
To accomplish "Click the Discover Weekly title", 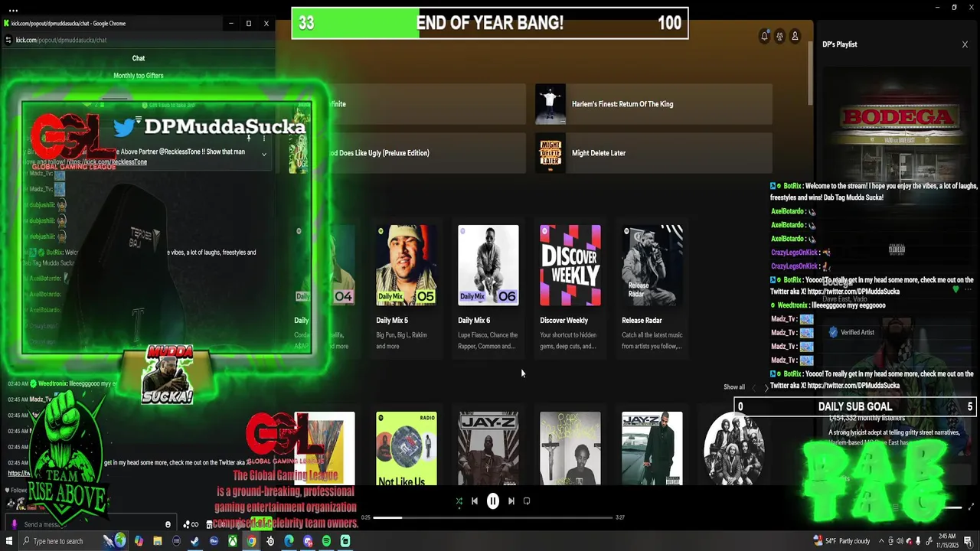I will pyautogui.click(x=563, y=321).
